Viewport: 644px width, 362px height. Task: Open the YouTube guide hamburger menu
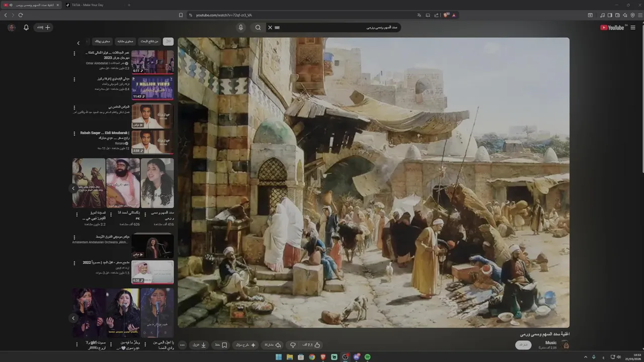tap(633, 28)
